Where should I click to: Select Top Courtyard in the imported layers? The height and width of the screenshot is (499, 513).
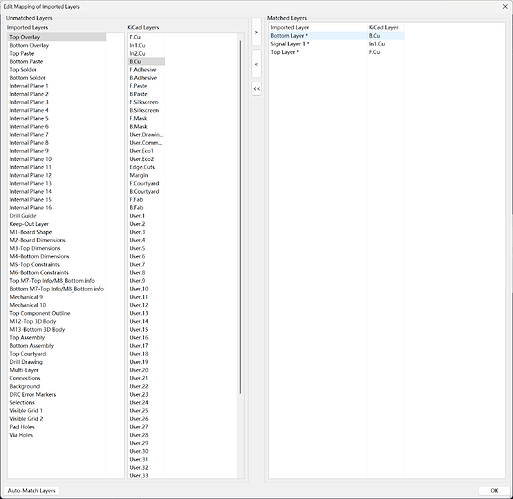point(28,354)
